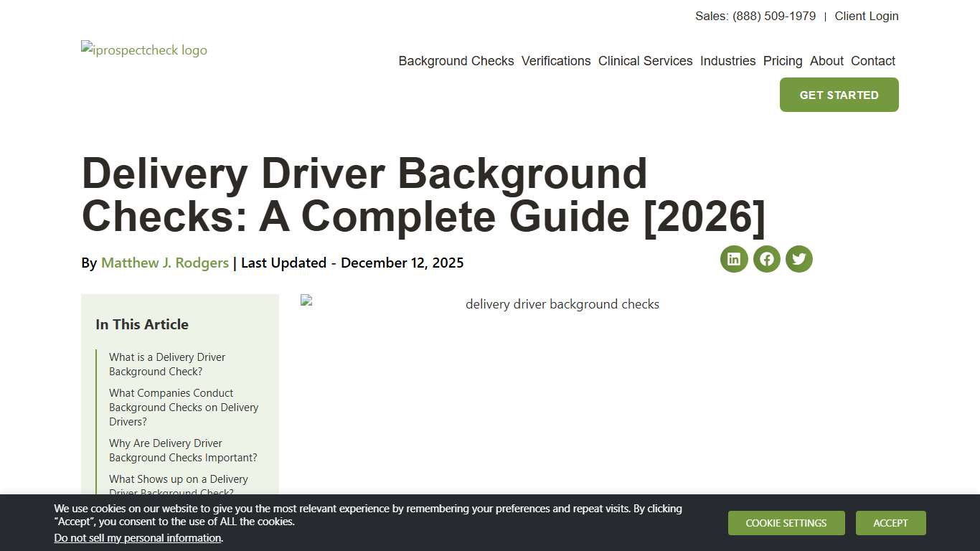Click the broken article image placeholder icon
This screenshot has height=551, width=980.
(x=307, y=300)
